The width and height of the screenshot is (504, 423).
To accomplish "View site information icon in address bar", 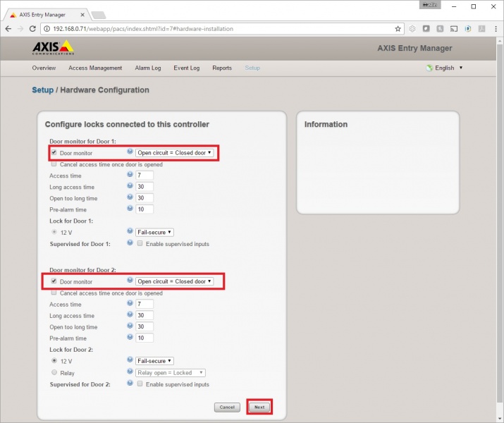I will pyautogui.click(x=47, y=29).
